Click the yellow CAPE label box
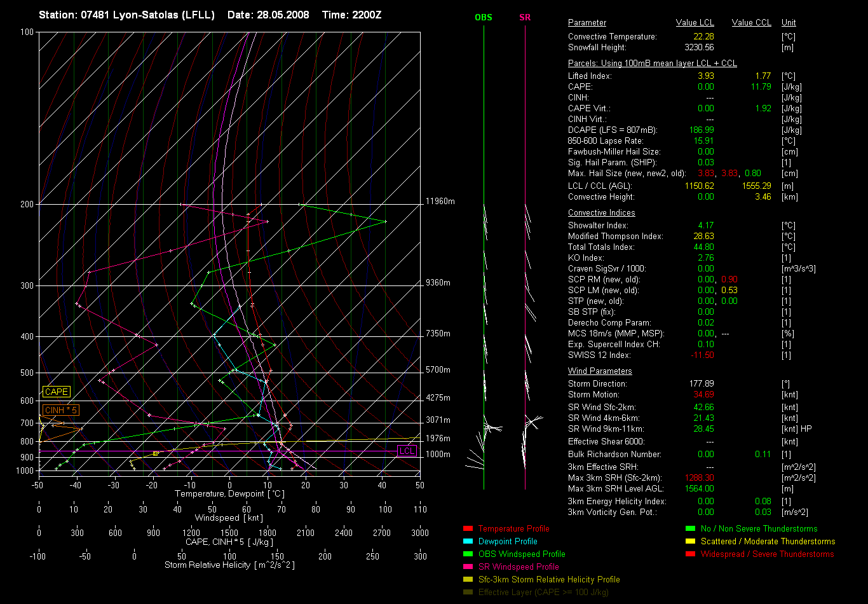868x604 pixels. click(56, 392)
